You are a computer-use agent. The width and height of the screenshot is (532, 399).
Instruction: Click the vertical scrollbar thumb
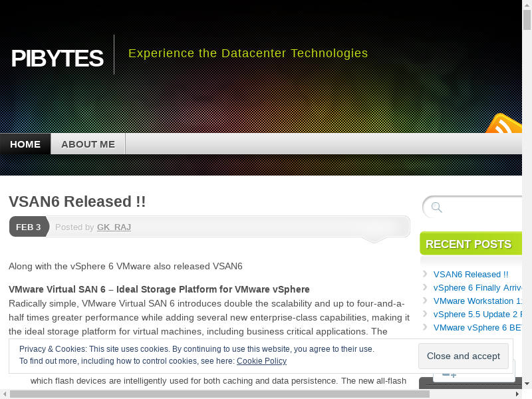pos(527,20)
